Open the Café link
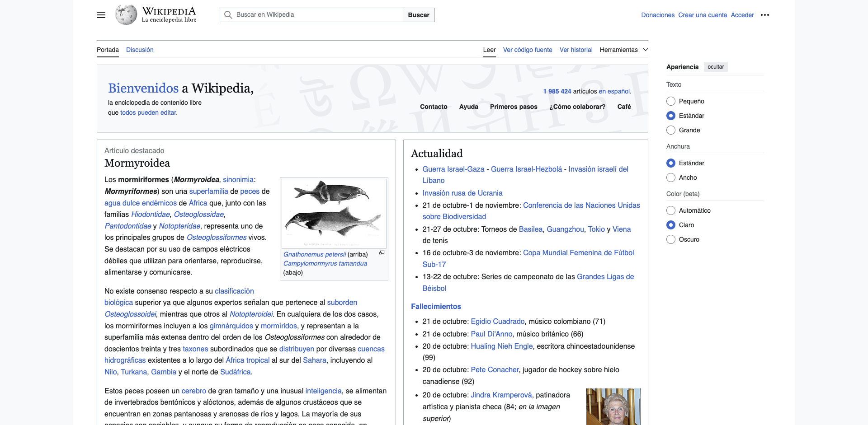This screenshot has height=425, width=868. [624, 107]
